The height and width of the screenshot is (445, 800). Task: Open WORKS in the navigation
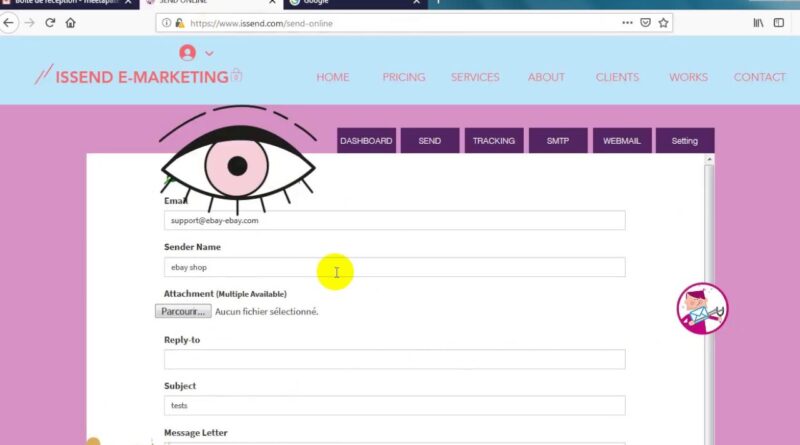[688, 77]
